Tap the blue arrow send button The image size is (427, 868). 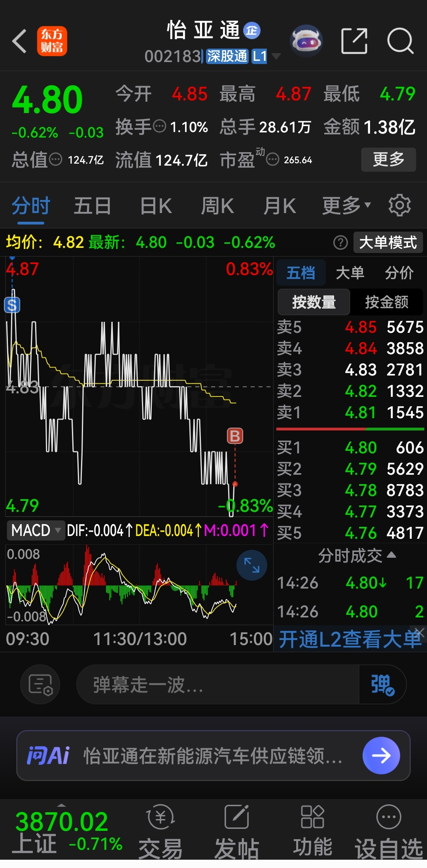point(381,755)
